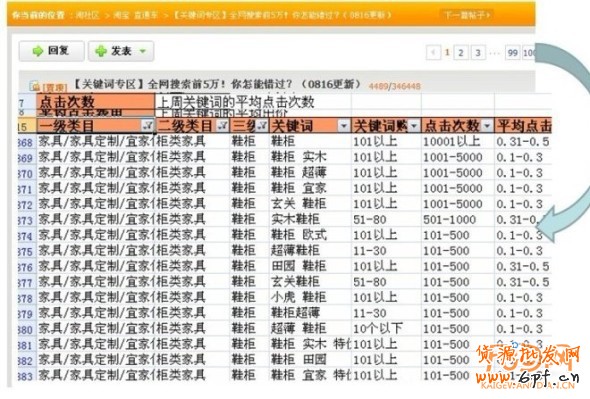Click the thread icon beside [置顶]
The height and width of the screenshot is (399, 590).
pyautogui.click(x=35, y=86)
